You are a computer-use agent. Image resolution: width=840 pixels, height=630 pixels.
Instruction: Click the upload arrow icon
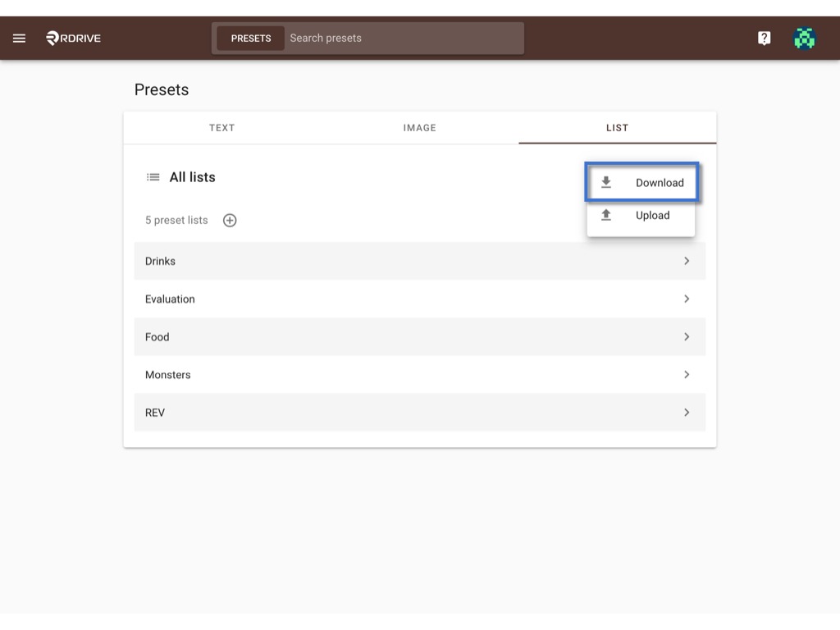(x=606, y=216)
